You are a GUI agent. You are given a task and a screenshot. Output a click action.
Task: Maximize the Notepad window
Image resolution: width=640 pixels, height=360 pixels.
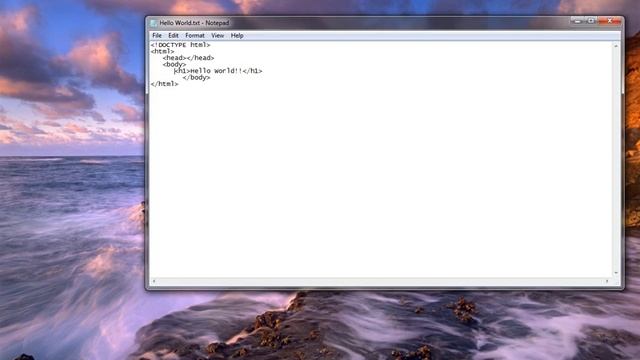tap(590, 20)
